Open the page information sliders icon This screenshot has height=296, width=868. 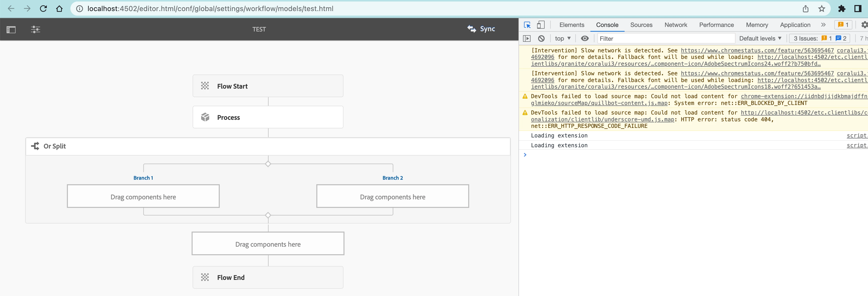click(35, 30)
